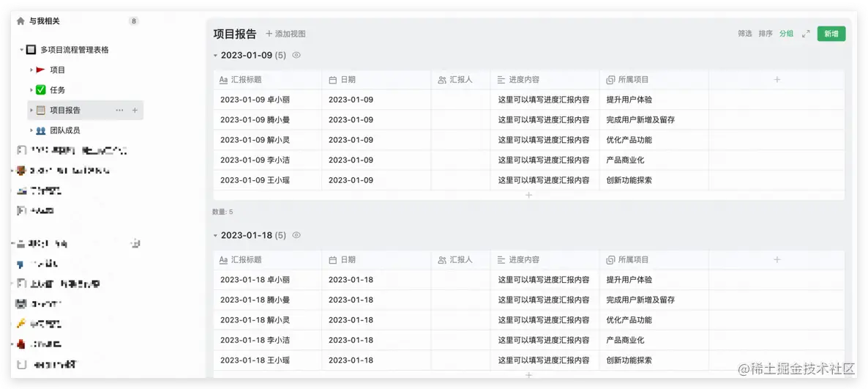Click 产品商业化 in the 2023-01-18 group
Viewport: 868px width, 389px height.
pos(625,340)
